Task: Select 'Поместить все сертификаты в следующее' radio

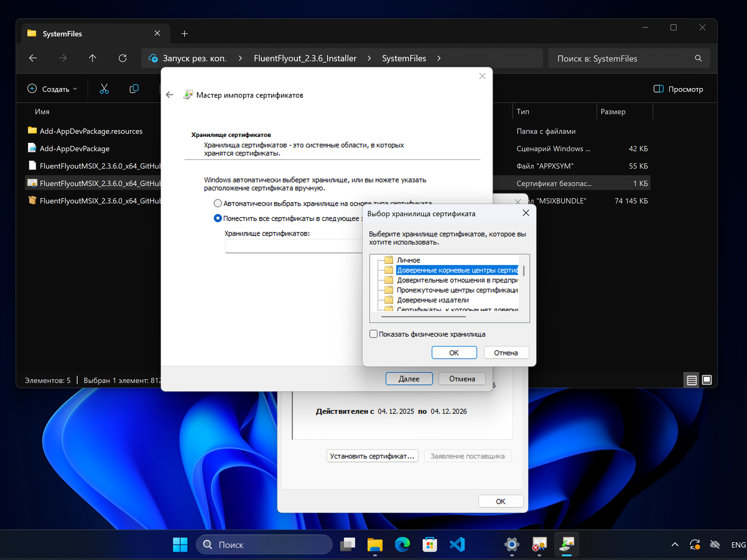Action: click(218, 218)
